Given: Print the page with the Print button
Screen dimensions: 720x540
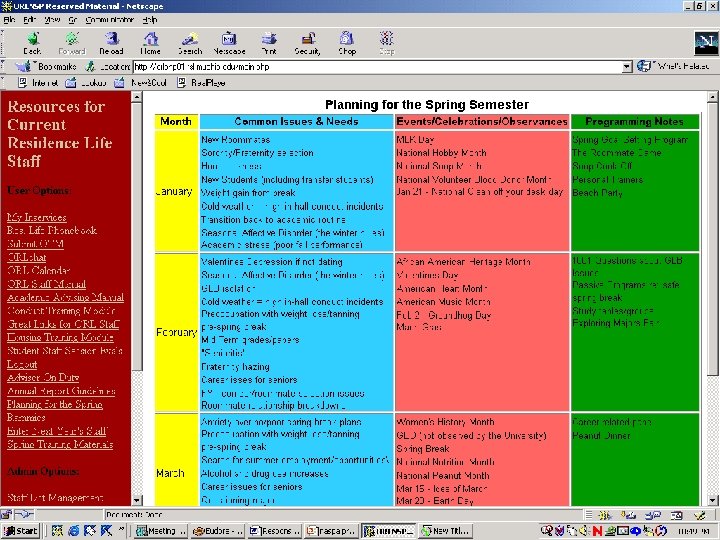Looking at the screenshot, I should (269, 44).
